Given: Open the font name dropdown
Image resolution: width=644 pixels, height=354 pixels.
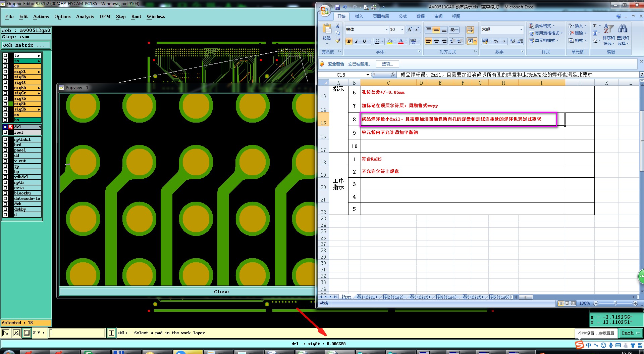Looking at the screenshot, I should click(386, 30).
